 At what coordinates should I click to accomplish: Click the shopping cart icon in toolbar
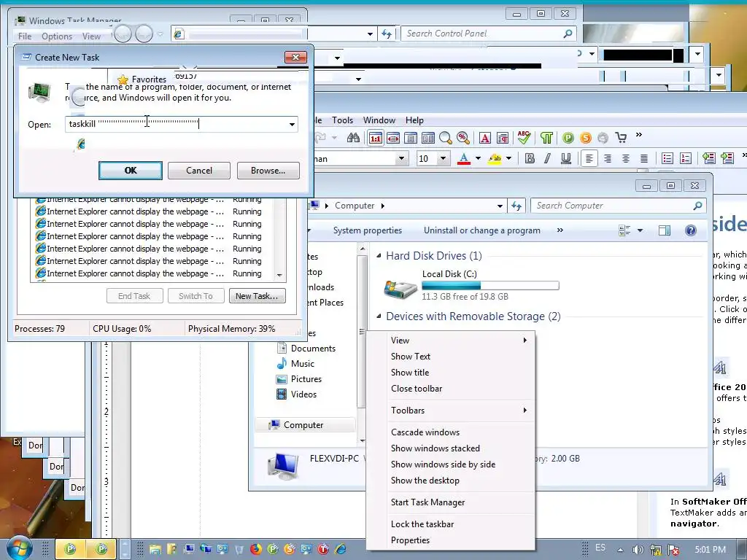(x=621, y=138)
